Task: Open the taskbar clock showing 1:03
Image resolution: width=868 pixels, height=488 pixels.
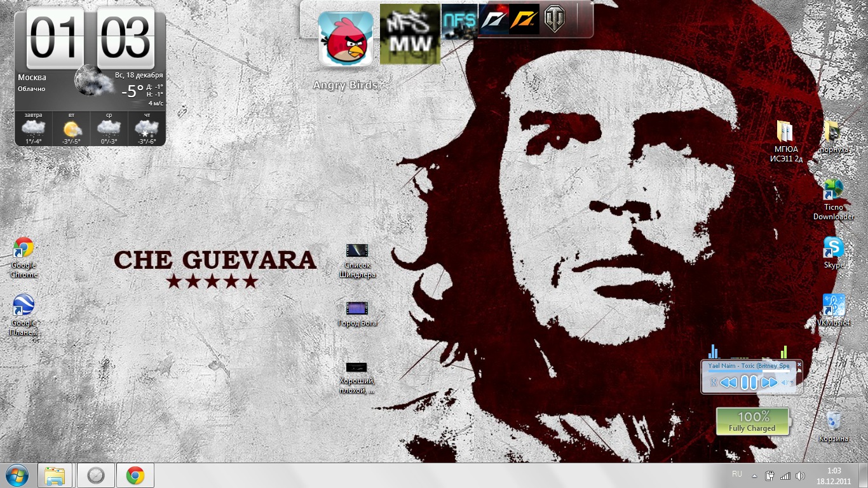Action: [x=834, y=475]
